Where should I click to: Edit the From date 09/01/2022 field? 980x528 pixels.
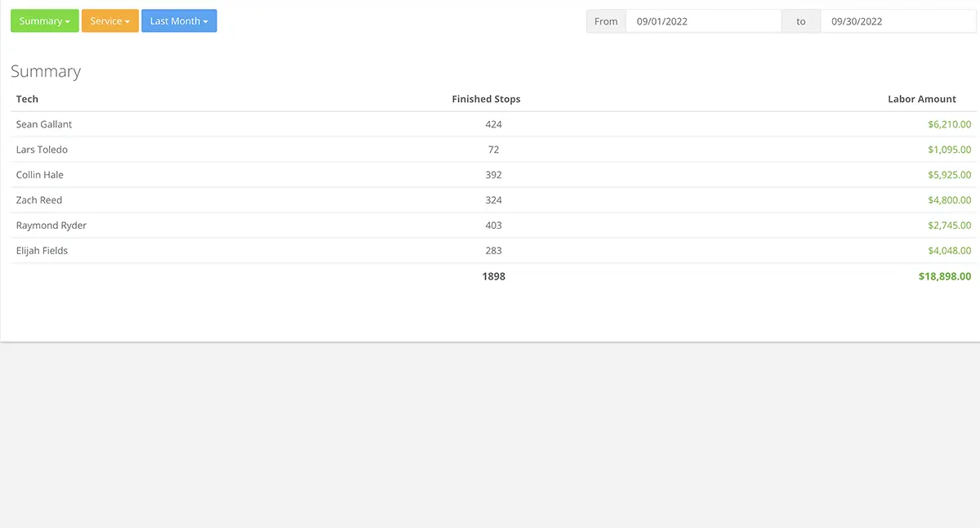click(x=703, y=21)
